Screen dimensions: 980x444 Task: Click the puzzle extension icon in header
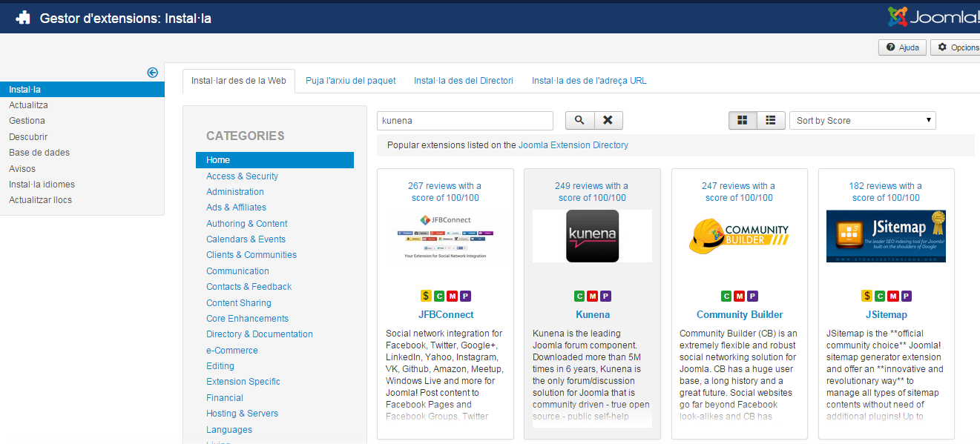(23, 18)
